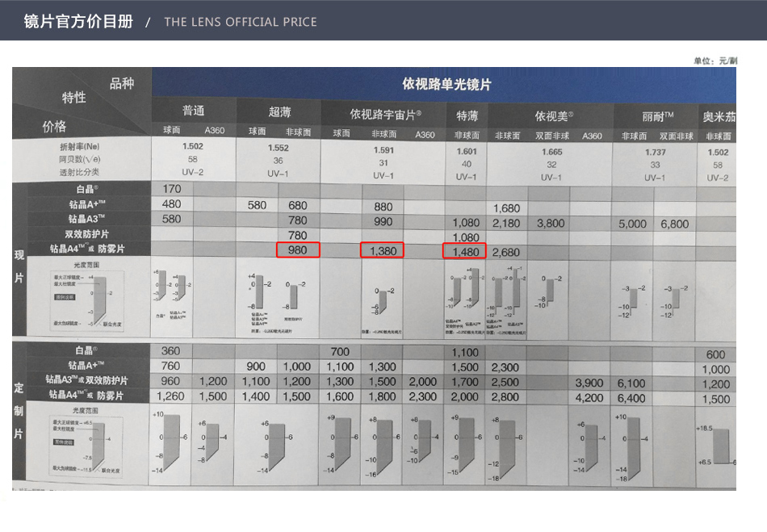
Task: Select the 1,260 price cell
Action: click(x=170, y=396)
